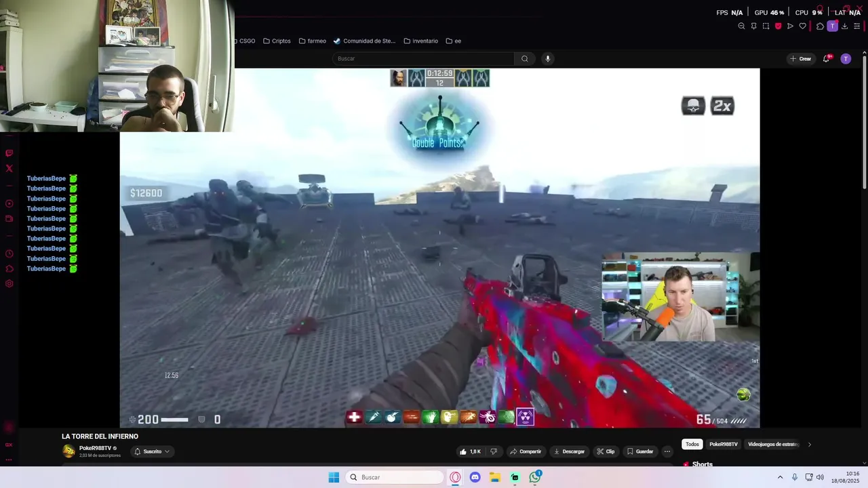Open the sidebar player icon

point(9,203)
